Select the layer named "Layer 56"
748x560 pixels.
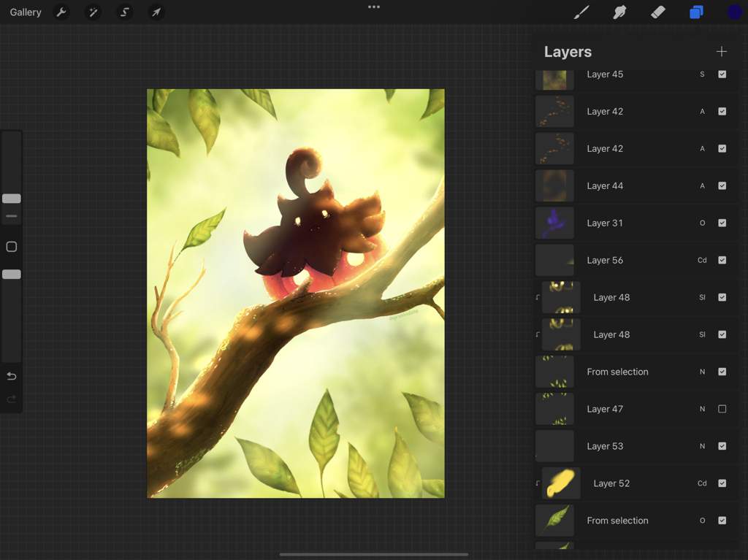coord(605,260)
